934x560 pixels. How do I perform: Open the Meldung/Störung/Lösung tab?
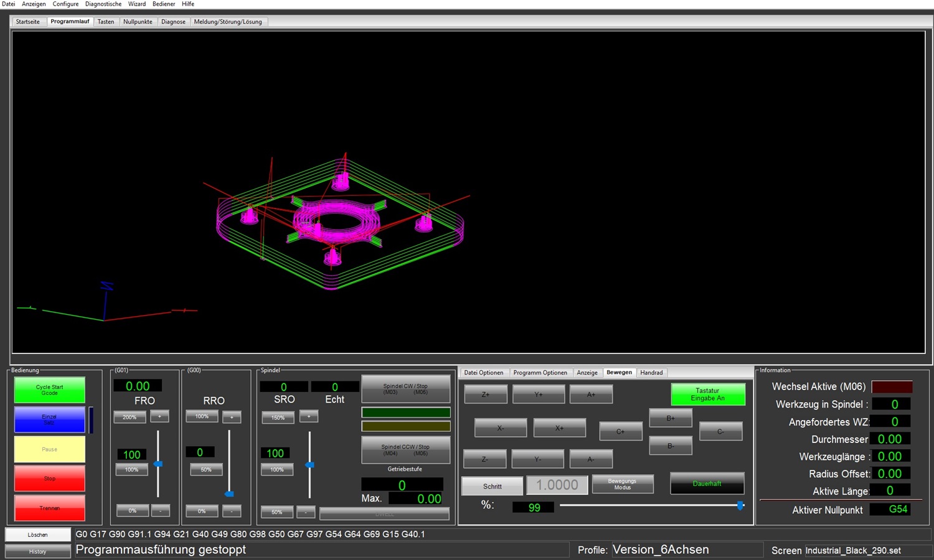point(228,22)
